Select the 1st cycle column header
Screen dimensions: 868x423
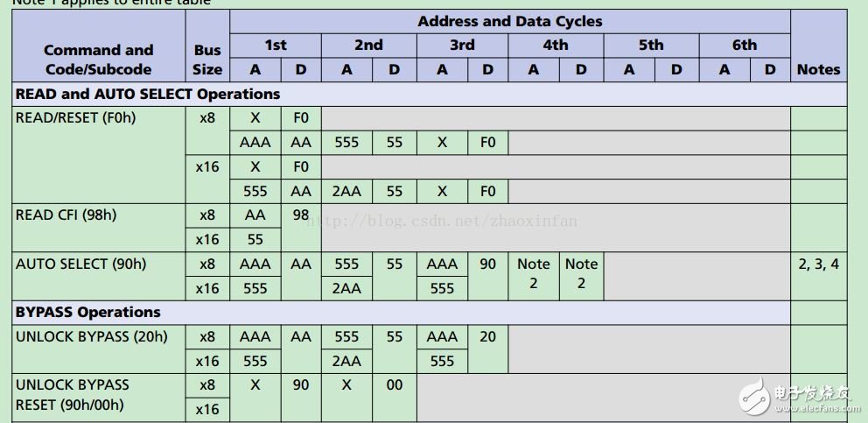(x=276, y=46)
